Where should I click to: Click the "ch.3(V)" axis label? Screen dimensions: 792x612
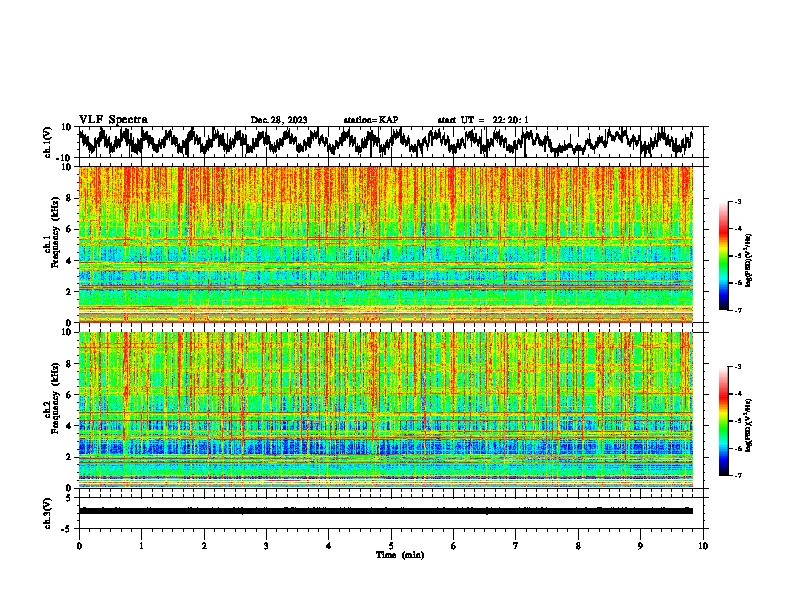(47, 513)
